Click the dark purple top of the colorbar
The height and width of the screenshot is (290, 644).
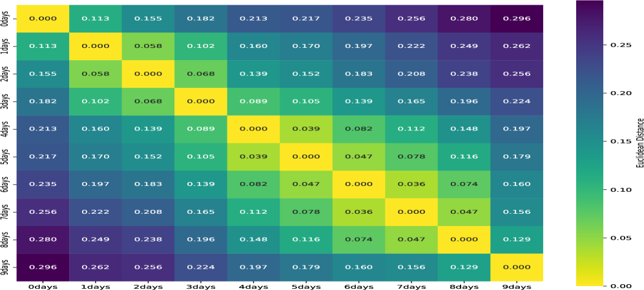[x=588, y=5]
